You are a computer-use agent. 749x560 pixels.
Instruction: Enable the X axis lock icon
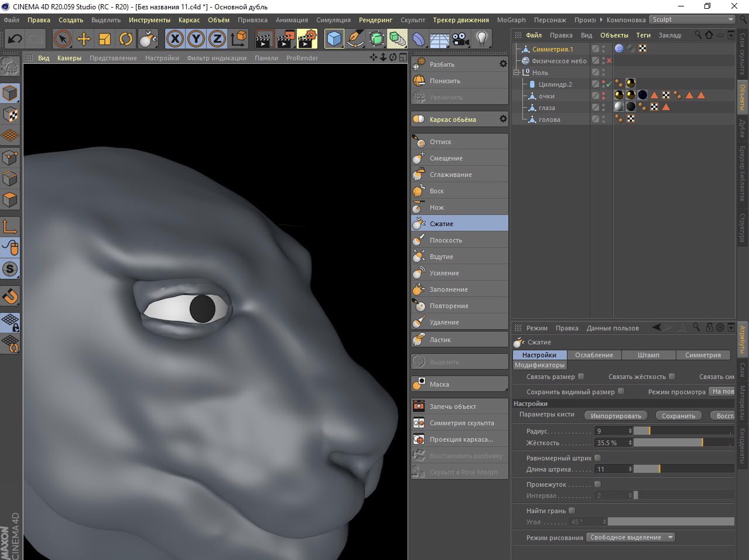pyautogui.click(x=175, y=39)
